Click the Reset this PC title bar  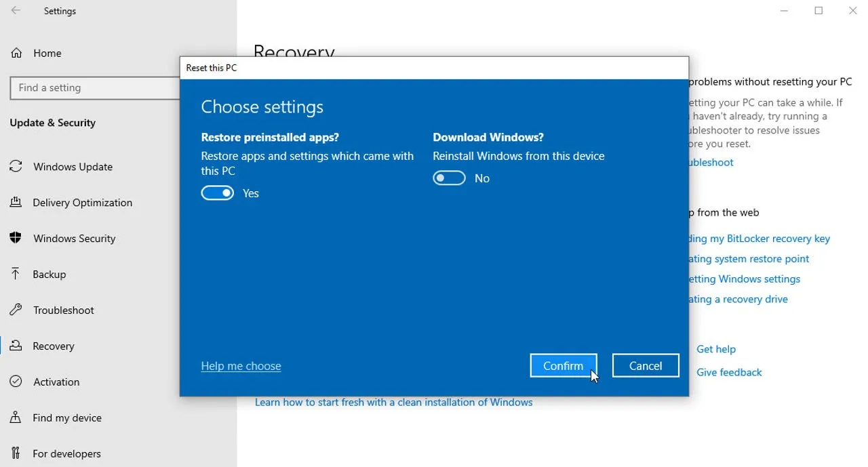point(434,68)
